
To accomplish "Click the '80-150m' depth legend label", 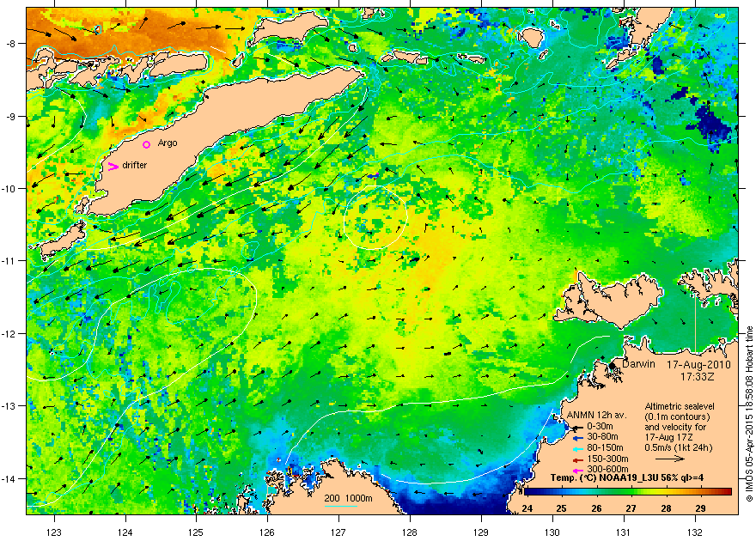I will coord(605,448).
